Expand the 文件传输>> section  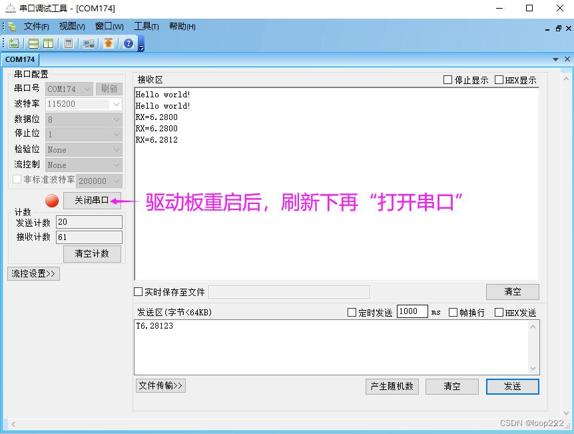pos(161,386)
